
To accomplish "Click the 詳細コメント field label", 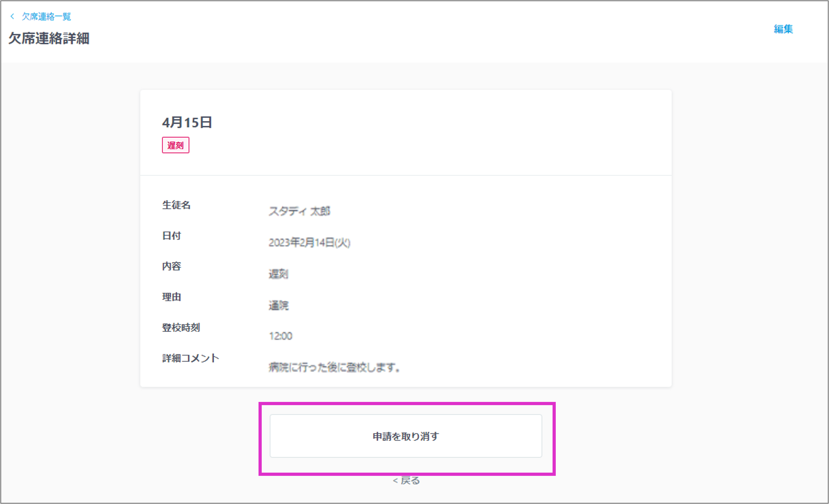I will pyautogui.click(x=190, y=358).
